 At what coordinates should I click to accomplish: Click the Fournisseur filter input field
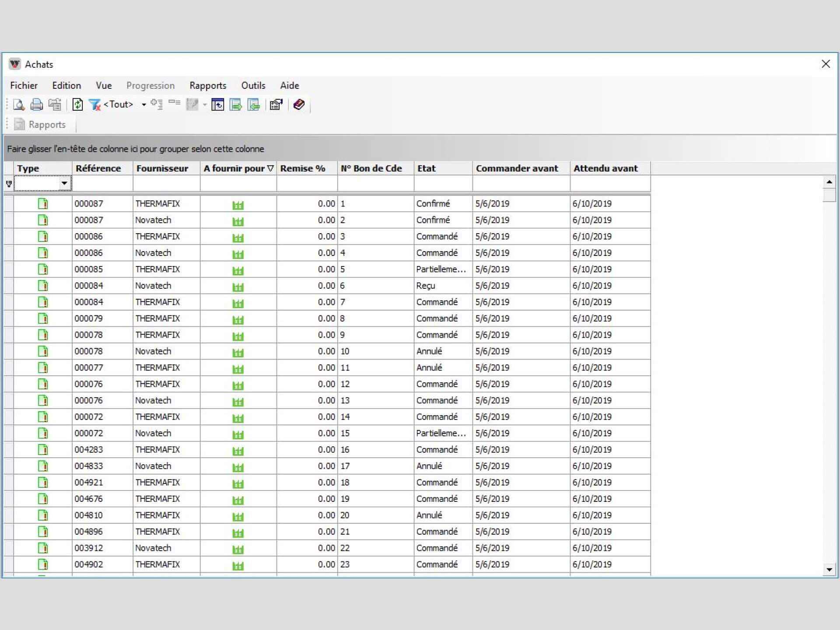166,184
